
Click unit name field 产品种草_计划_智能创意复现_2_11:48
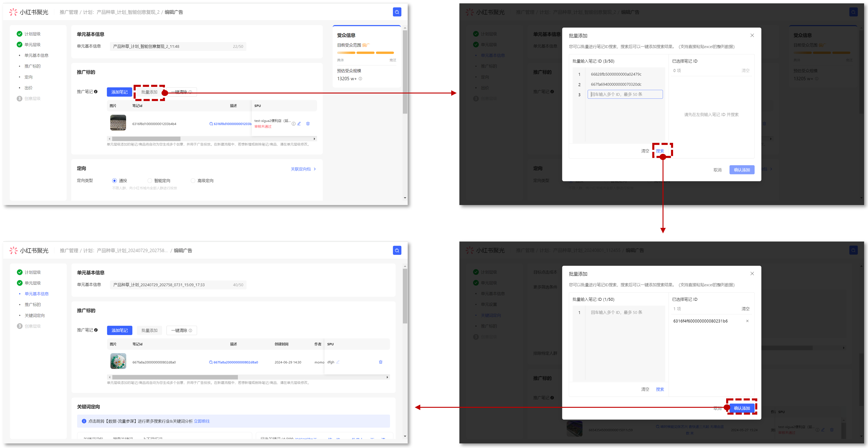point(178,46)
